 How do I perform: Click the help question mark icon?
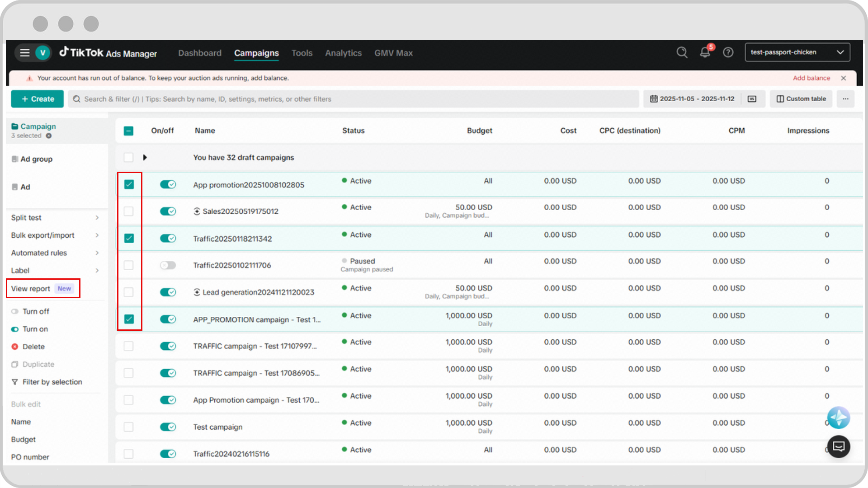tap(728, 52)
